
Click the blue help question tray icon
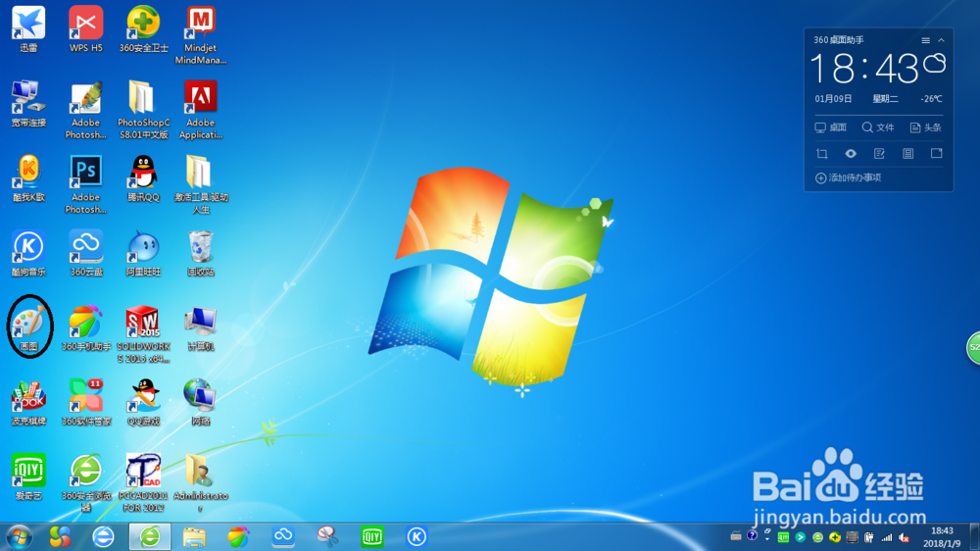pos(752,535)
